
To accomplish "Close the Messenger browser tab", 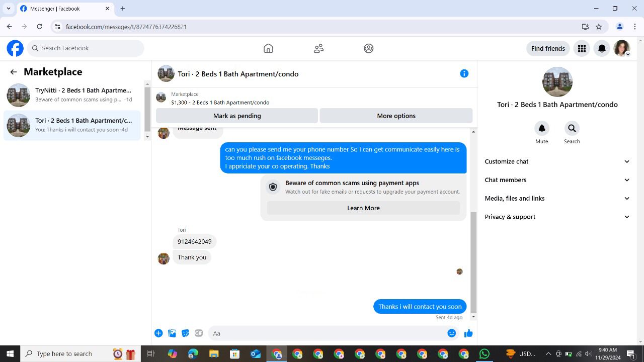I will pos(108,9).
